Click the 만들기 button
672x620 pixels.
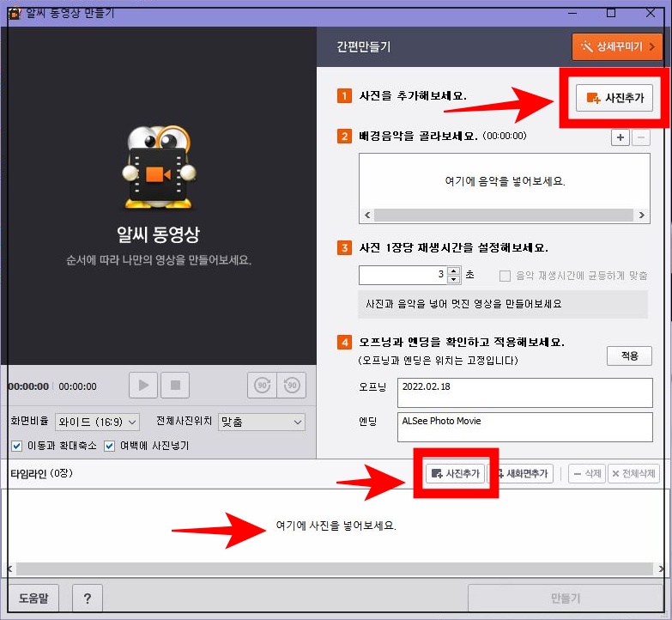[x=566, y=599]
